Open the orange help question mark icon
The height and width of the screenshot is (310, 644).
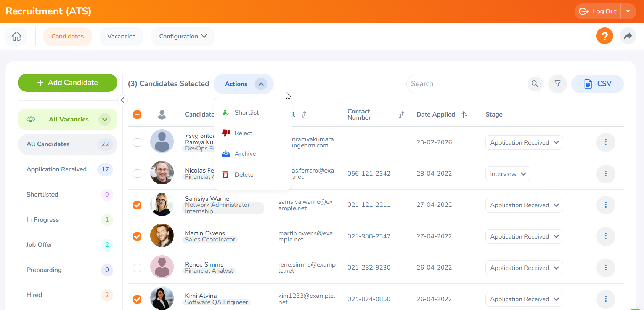pos(604,36)
